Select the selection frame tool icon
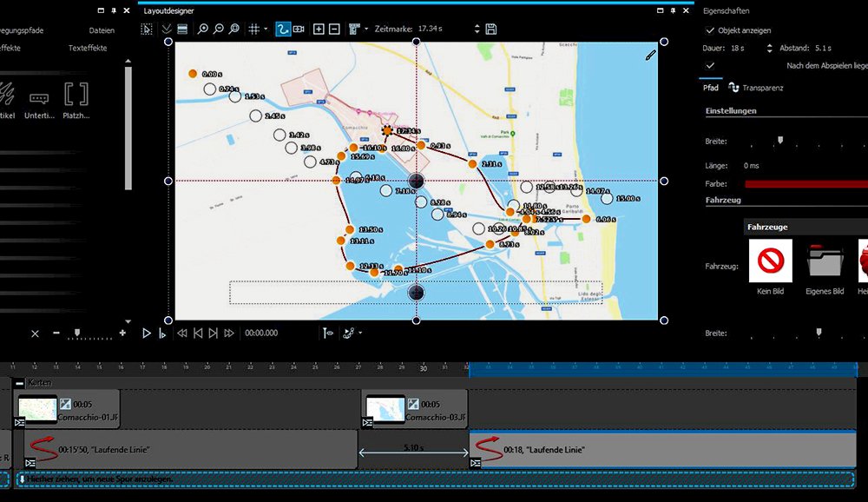 [x=146, y=30]
